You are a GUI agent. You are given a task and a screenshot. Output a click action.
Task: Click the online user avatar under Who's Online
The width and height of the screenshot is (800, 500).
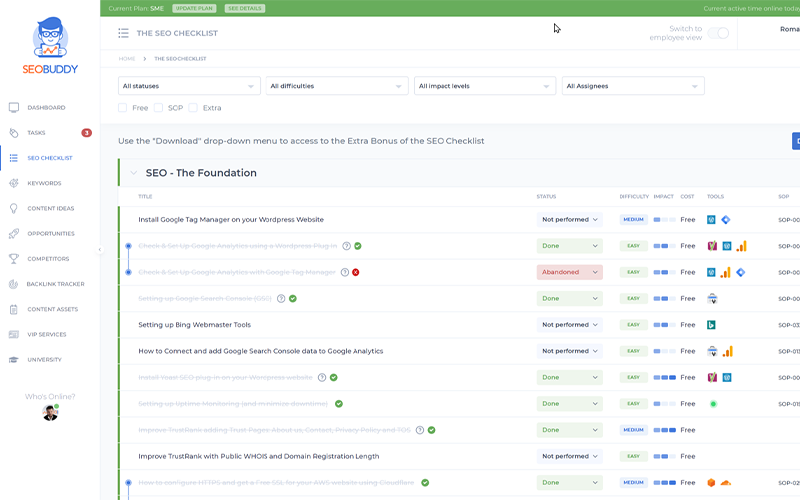(50, 412)
